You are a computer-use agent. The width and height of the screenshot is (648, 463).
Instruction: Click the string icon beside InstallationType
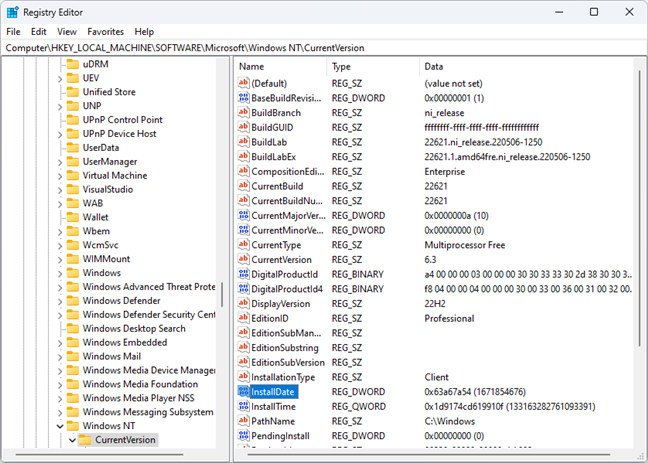pyautogui.click(x=243, y=377)
